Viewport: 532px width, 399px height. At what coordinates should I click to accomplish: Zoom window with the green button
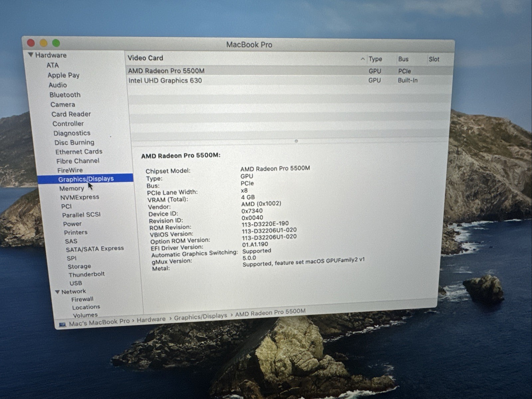(x=56, y=43)
